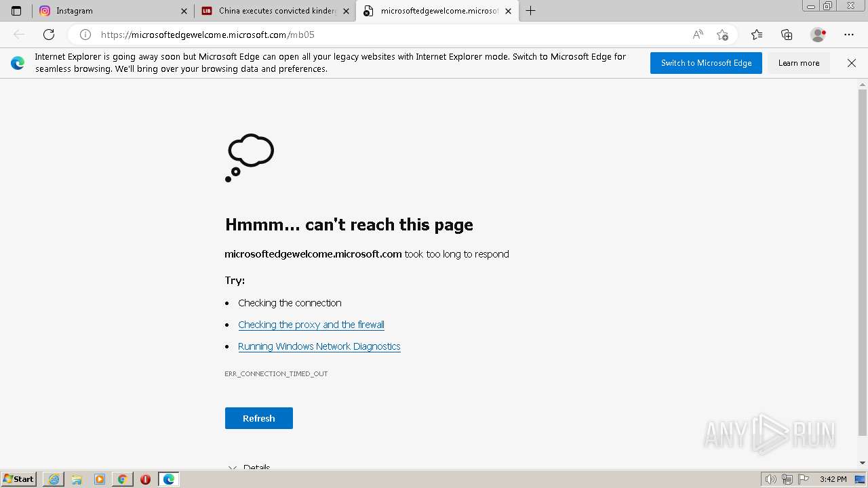This screenshot has height=488, width=868.
Task: Dismiss the Internet Explorer notification bar
Action: [852, 63]
